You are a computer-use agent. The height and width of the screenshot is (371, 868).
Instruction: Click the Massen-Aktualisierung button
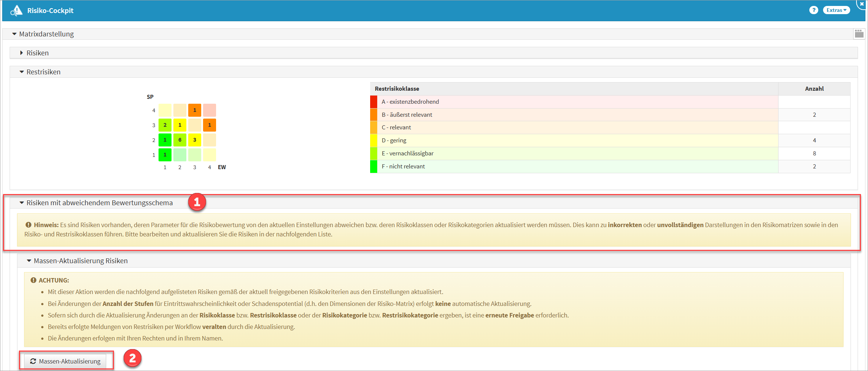click(x=65, y=361)
